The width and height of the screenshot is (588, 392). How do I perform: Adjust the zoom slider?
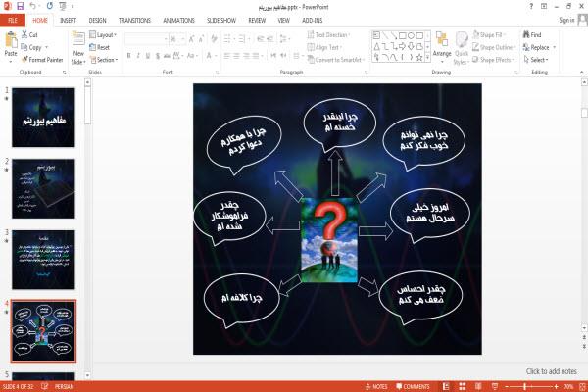[525, 386]
